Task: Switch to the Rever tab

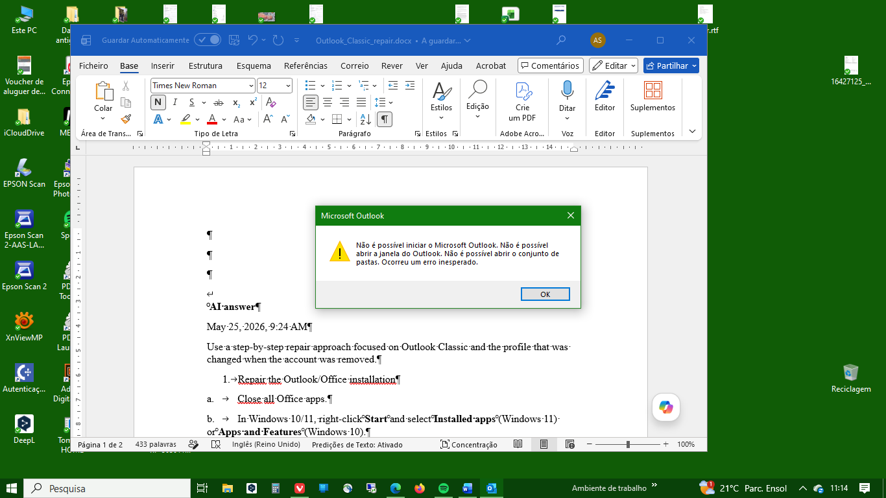Action: tap(392, 66)
